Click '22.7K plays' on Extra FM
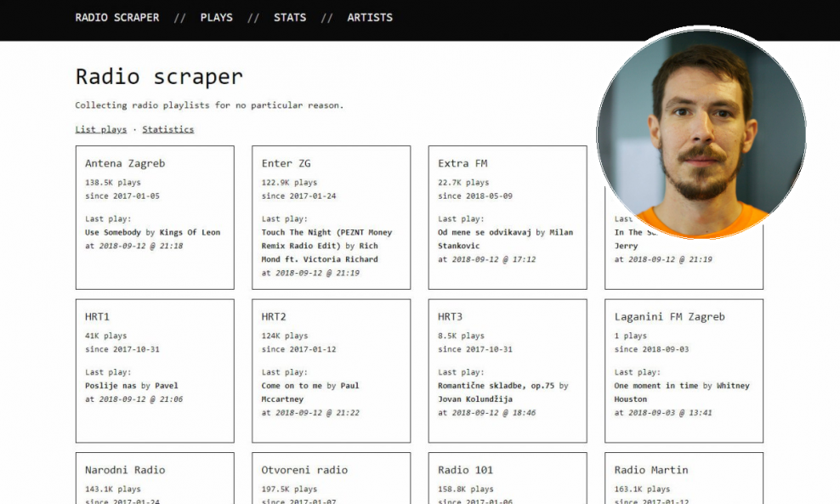 click(463, 182)
